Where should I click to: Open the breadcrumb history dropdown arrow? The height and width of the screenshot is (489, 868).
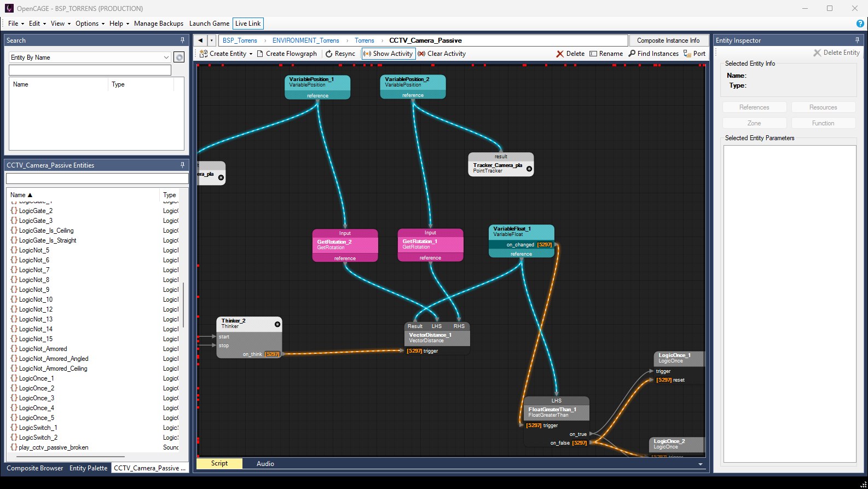click(211, 41)
